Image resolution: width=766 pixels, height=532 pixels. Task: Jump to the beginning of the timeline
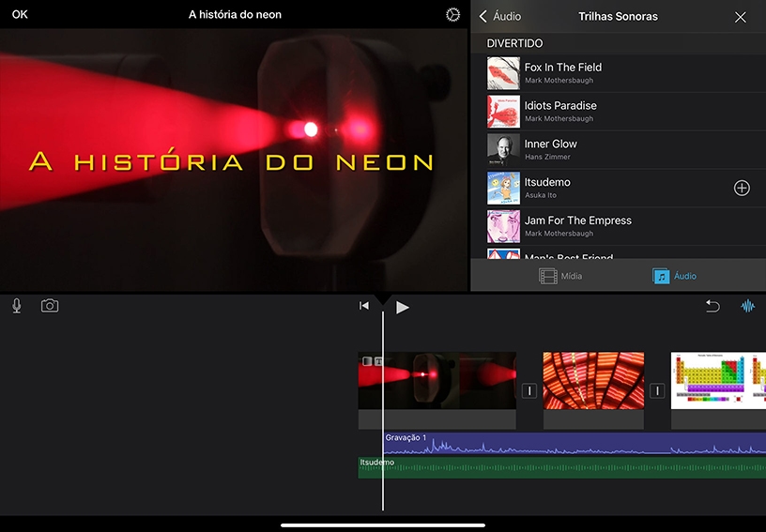pos(364,306)
